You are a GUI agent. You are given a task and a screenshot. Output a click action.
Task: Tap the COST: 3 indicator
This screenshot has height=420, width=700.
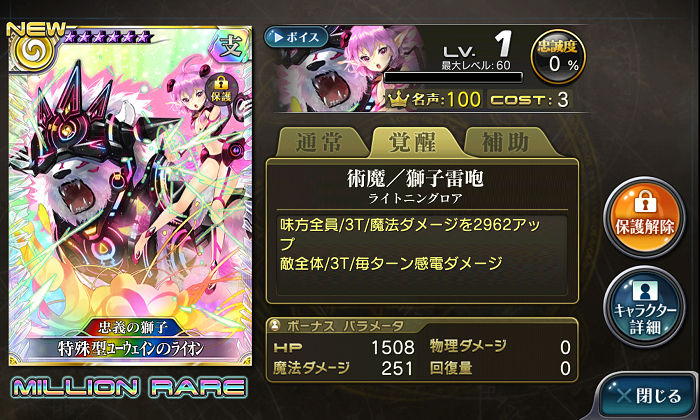pyautogui.click(x=529, y=99)
